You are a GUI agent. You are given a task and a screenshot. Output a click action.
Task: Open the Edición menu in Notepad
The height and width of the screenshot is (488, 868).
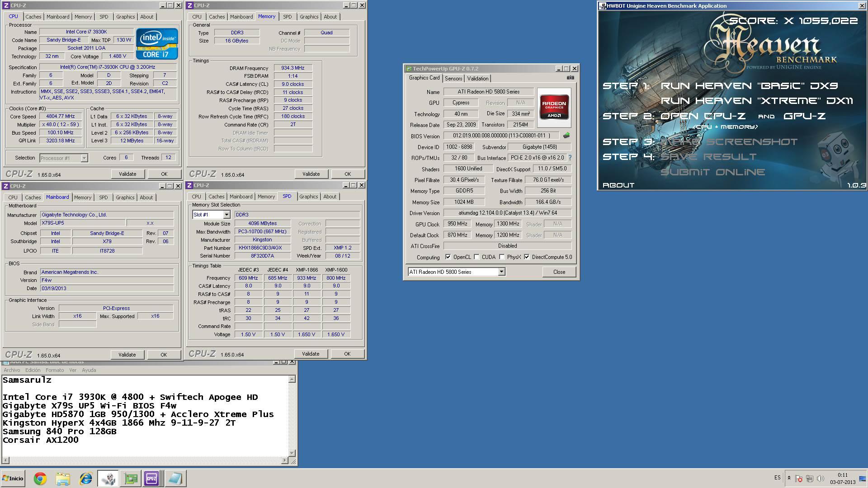(x=33, y=370)
